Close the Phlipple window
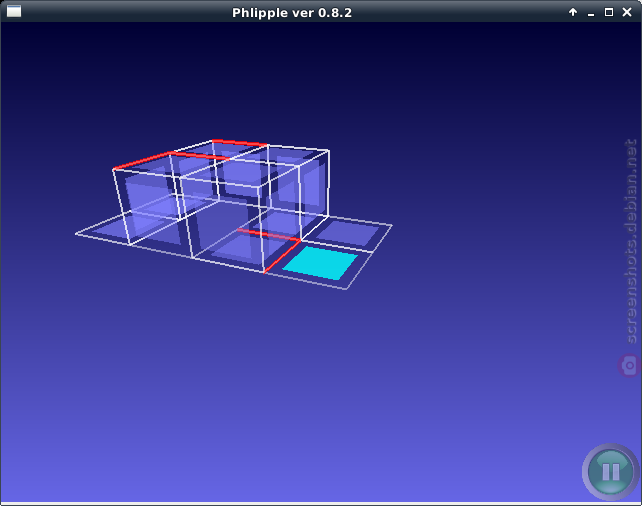The image size is (642, 506). [627, 12]
